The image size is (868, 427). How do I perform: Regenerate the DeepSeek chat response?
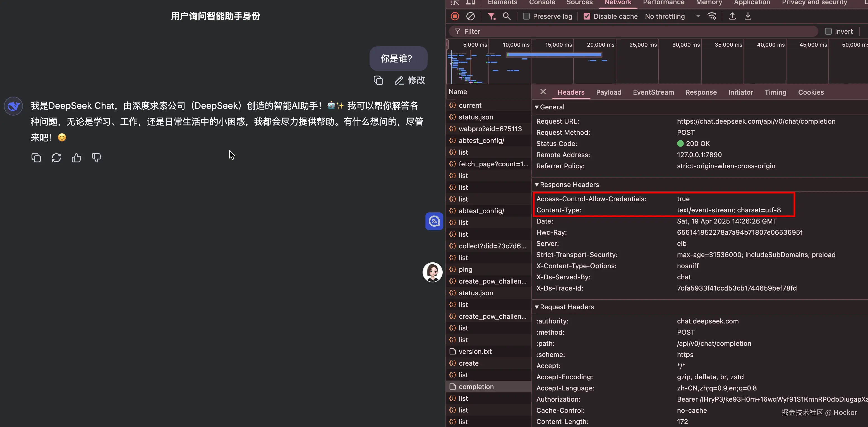click(56, 158)
